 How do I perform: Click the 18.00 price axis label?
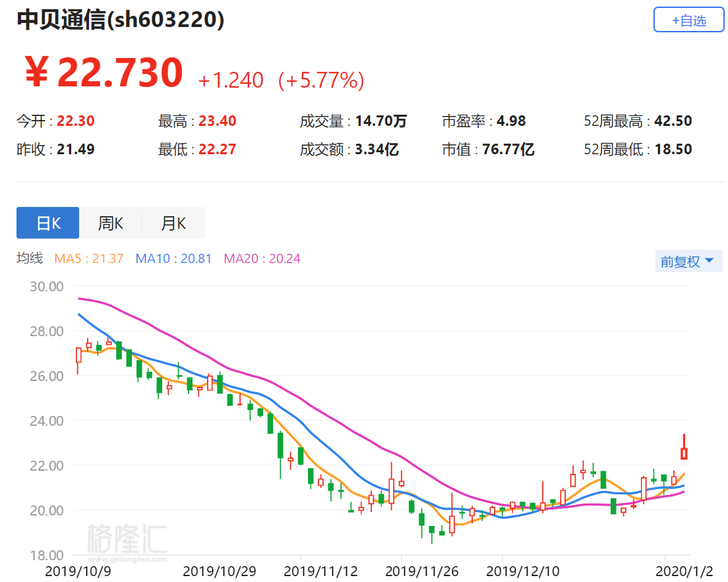click(47, 555)
